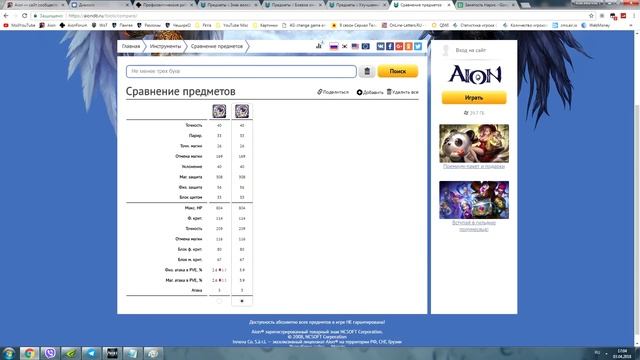Click the trash icon beside the search field
The height and width of the screenshot is (360, 640).
tap(367, 71)
